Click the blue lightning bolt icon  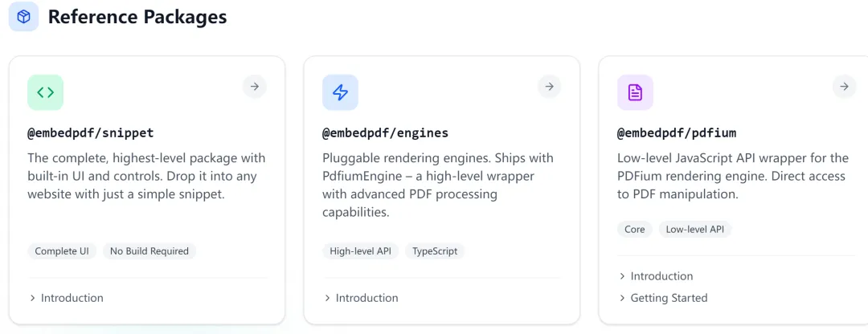click(x=340, y=92)
